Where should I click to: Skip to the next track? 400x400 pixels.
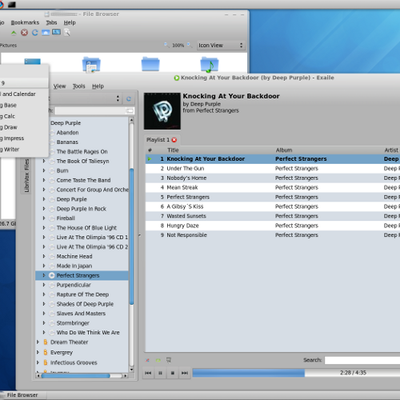[x=185, y=373]
